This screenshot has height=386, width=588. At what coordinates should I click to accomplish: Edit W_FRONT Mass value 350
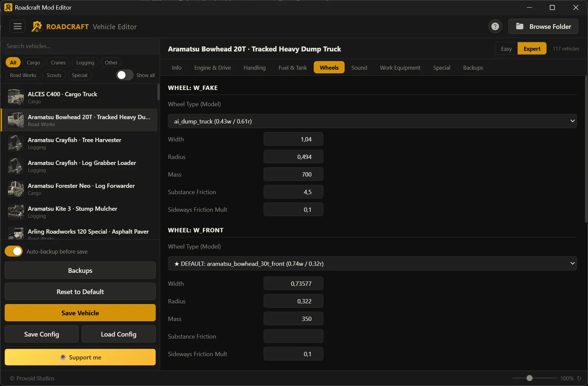[x=293, y=319]
